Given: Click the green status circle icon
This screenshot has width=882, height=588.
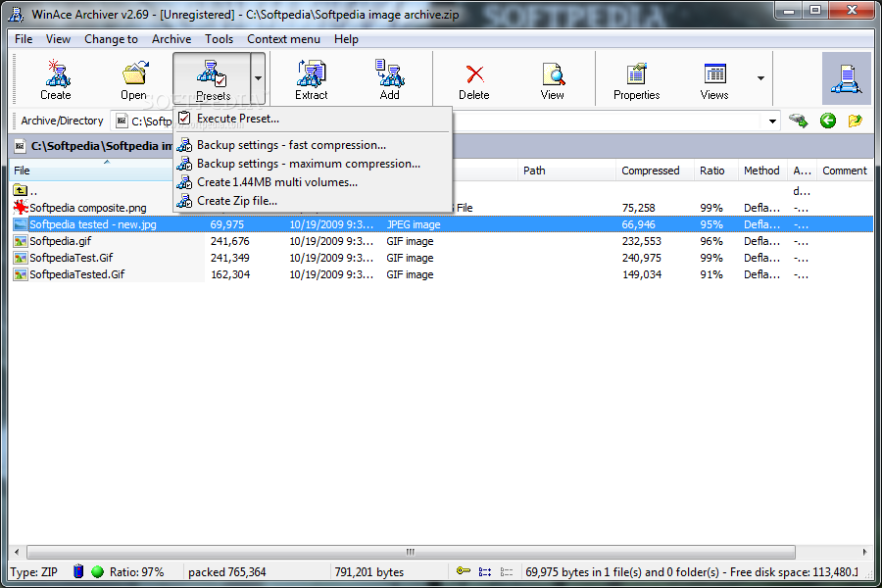Looking at the screenshot, I should 97,571.
